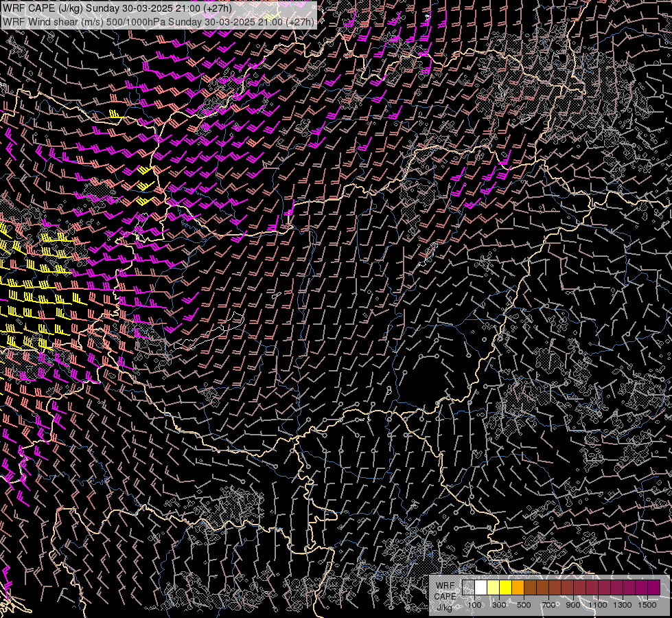
Task: Click the 'WRF CAPE (J/kg)' title line
Action: tap(117, 8)
